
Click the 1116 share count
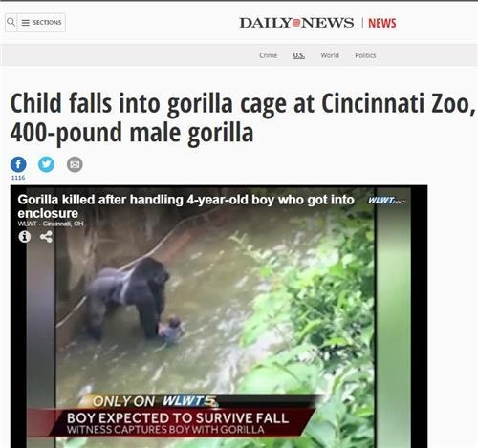18,178
